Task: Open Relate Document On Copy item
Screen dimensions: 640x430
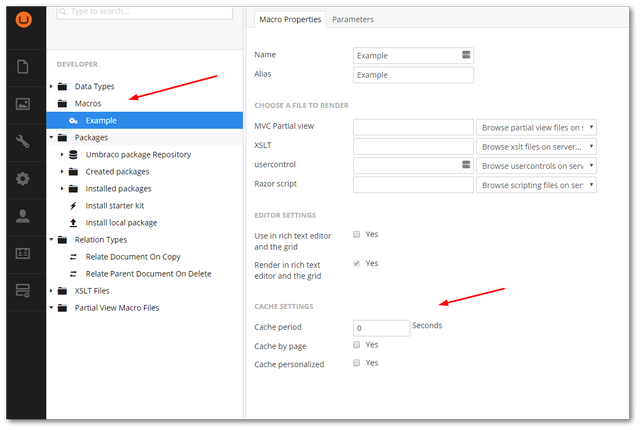Action: (x=133, y=257)
